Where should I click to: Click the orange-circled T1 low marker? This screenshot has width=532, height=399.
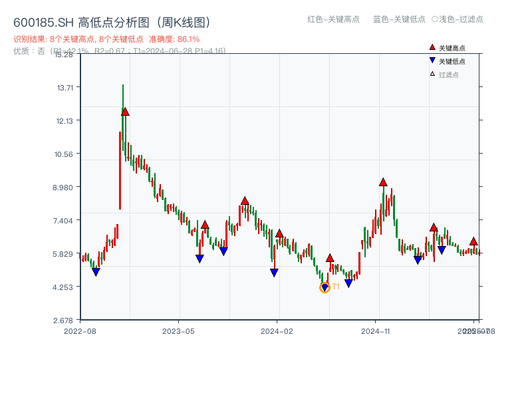pos(325,288)
